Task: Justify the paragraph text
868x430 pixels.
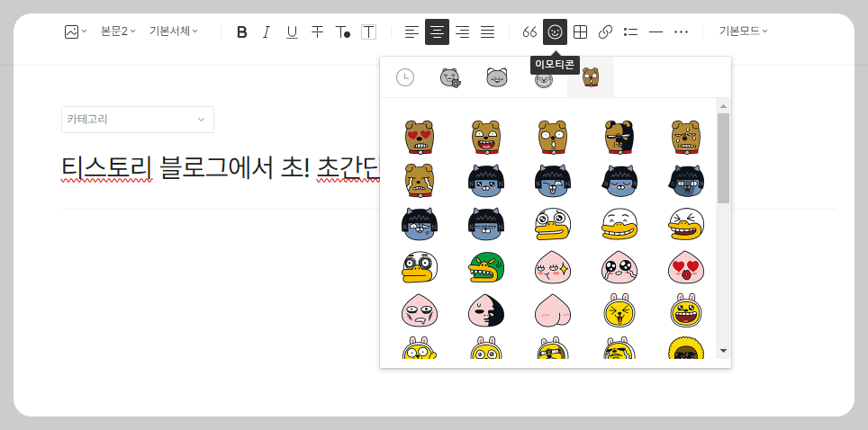Action: coord(488,32)
